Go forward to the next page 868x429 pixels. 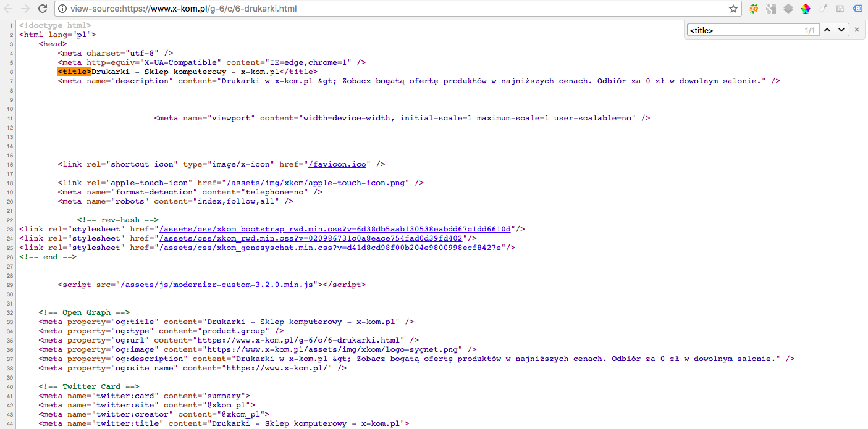click(26, 9)
